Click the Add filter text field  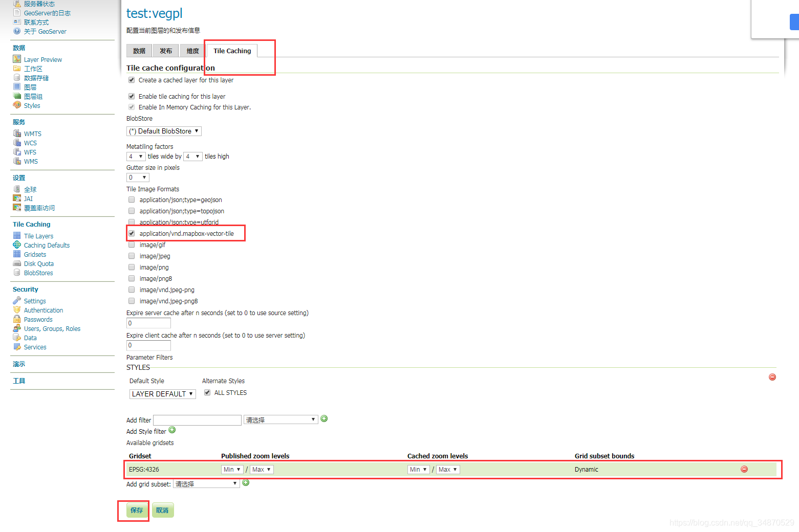tap(197, 420)
